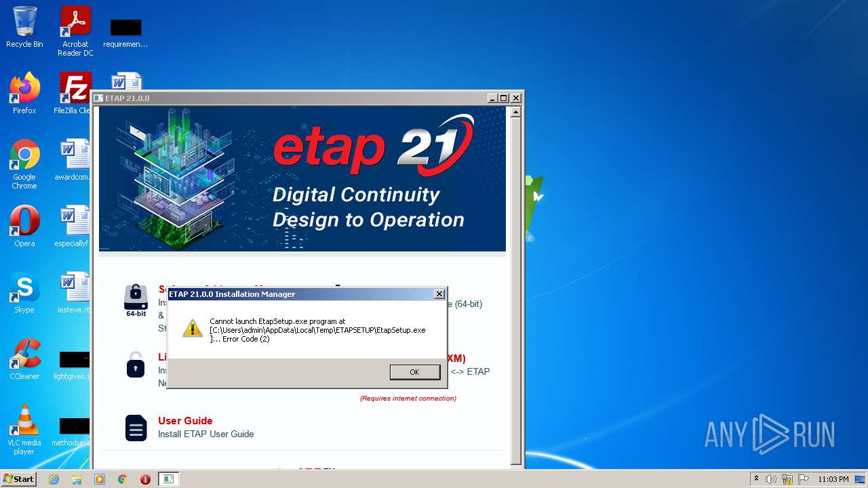Select VLC media player desktop shortcut

click(x=24, y=430)
